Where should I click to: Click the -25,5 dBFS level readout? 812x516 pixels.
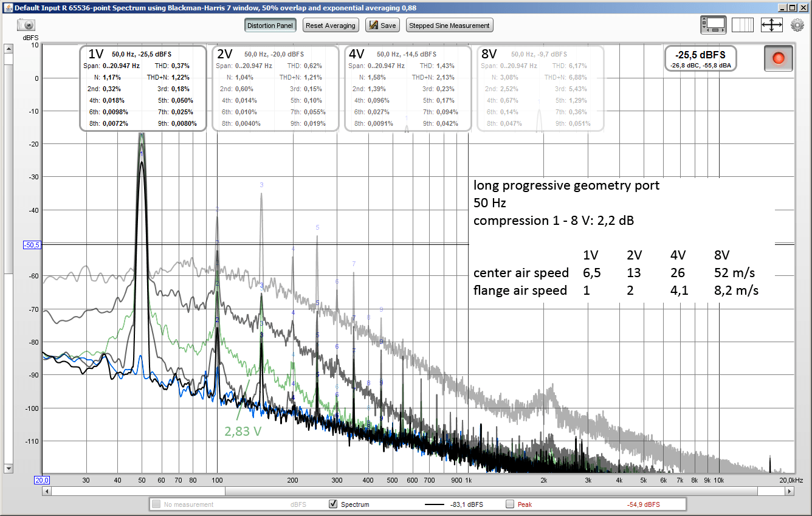pyautogui.click(x=701, y=55)
